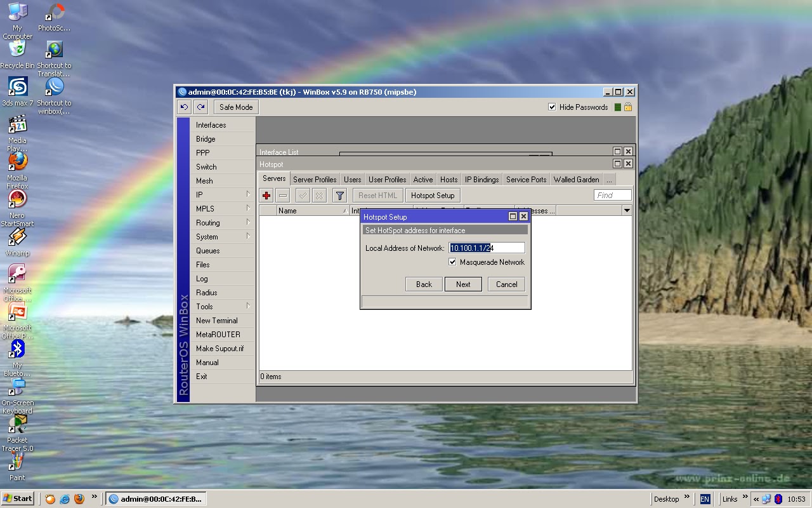Open New Terminal from sidebar
Image resolution: width=812 pixels, height=508 pixels.
(223, 321)
